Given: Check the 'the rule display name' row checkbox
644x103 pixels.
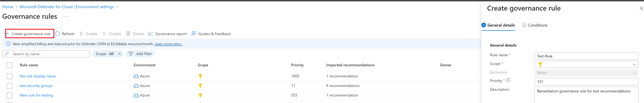Looking at the screenshot, I should pos(10,76).
